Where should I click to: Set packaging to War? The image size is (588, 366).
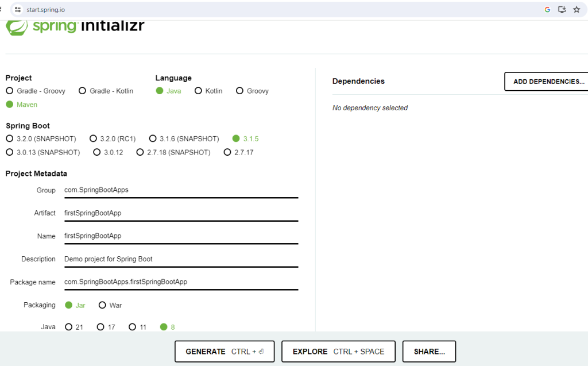(110, 305)
